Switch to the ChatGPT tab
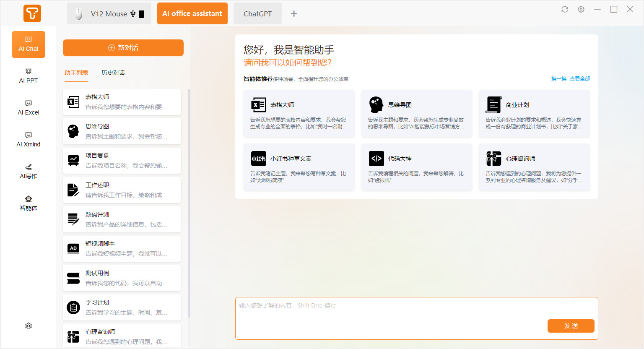Viewport: 644px width, 349px height. (257, 14)
